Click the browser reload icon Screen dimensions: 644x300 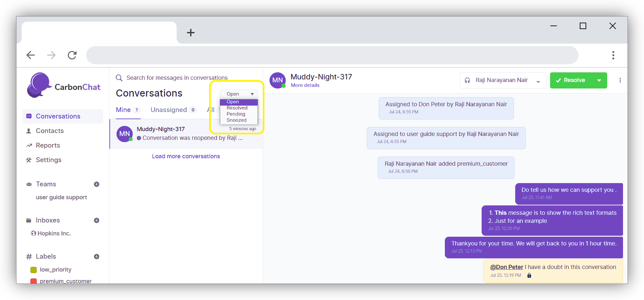point(72,55)
